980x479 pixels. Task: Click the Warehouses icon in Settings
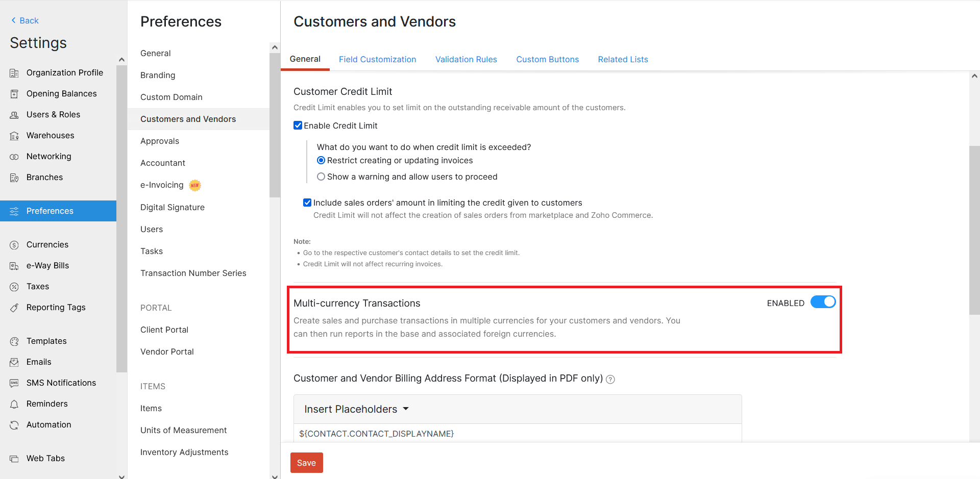point(14,136)
